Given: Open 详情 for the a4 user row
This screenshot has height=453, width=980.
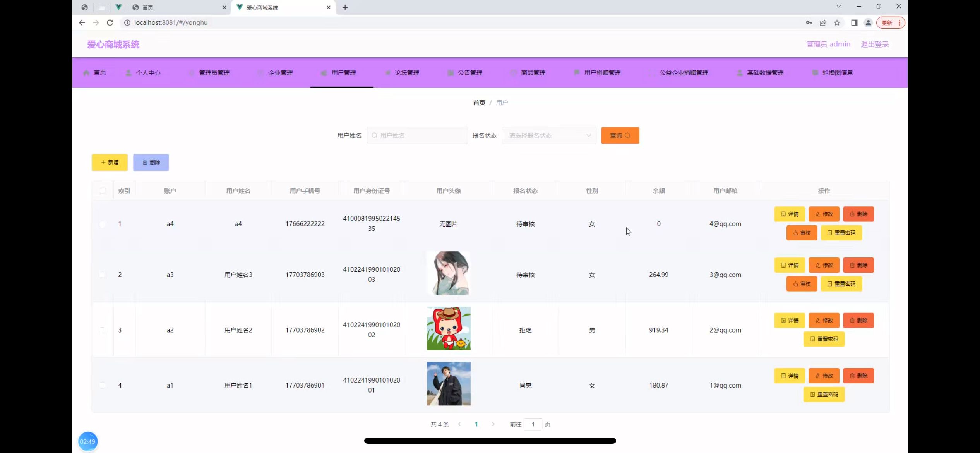Looking at the screenshot, I should (790, 214).
